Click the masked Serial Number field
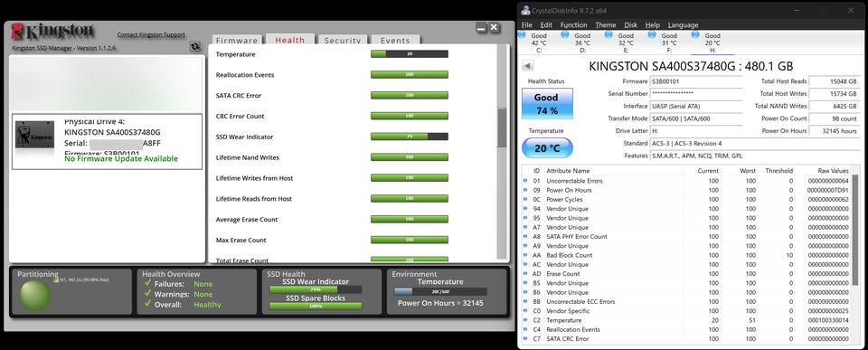Image resolution: width=868 pixels, height=350 pixels. 697,93
